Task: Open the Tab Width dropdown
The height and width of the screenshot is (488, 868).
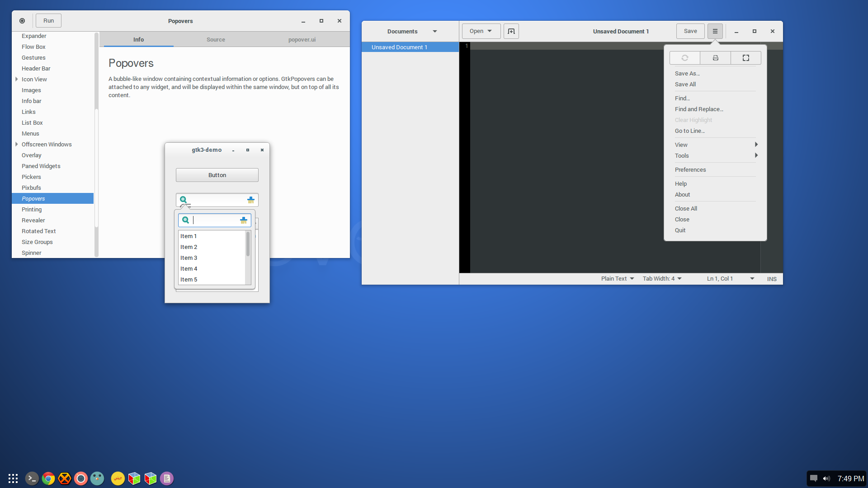Action: click(662, 279)
